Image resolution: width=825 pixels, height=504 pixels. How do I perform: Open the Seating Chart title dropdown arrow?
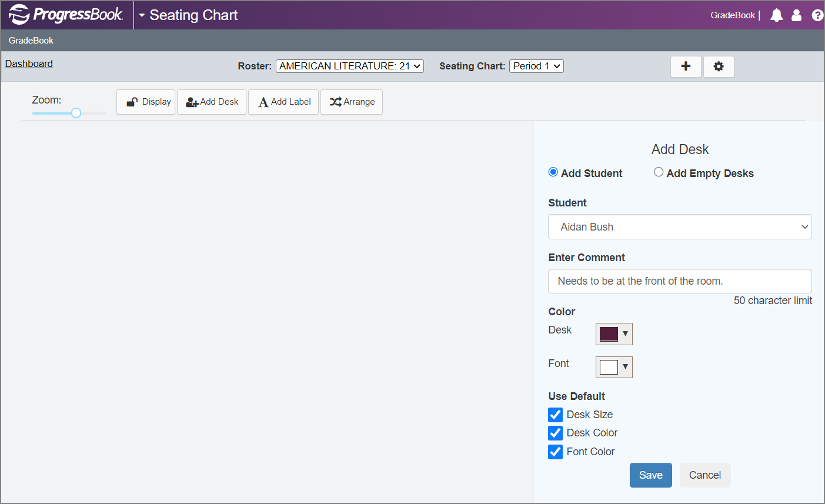click(x=142, y=15)
